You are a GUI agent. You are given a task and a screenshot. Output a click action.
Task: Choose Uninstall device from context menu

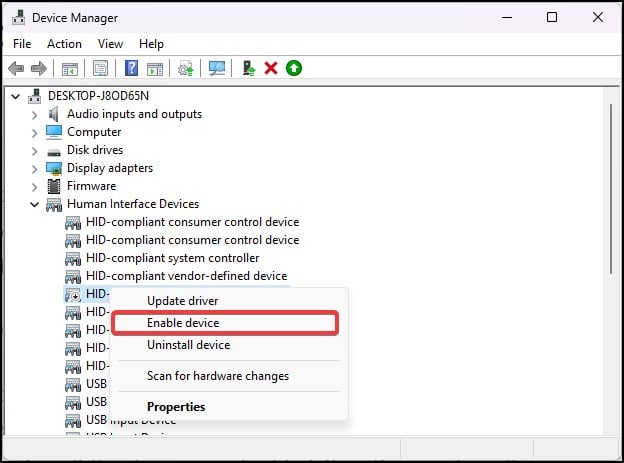pos(228,345)
